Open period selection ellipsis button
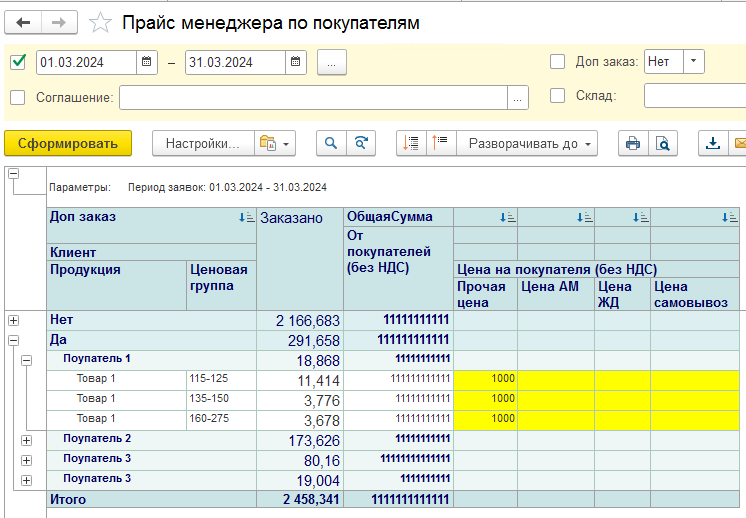 click(x=332, y=62)
